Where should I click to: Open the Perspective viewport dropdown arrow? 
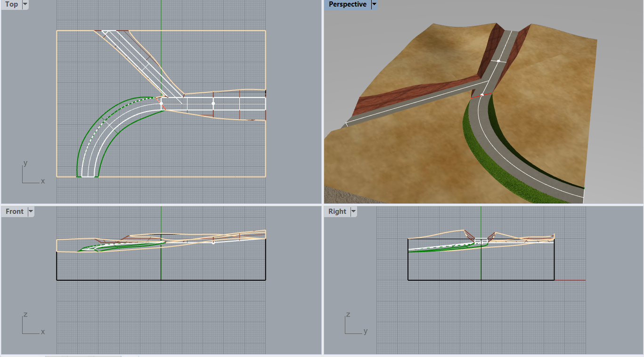(x=374, y=5)
